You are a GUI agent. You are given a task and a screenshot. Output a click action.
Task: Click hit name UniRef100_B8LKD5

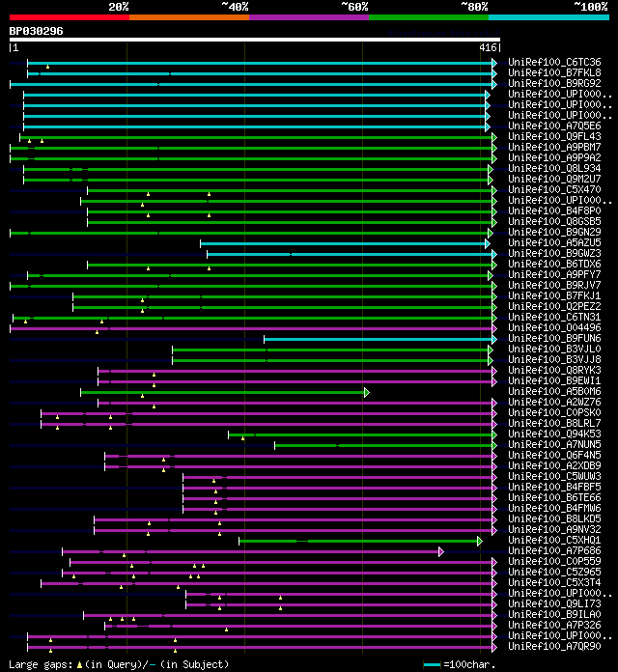pos(554,518)
